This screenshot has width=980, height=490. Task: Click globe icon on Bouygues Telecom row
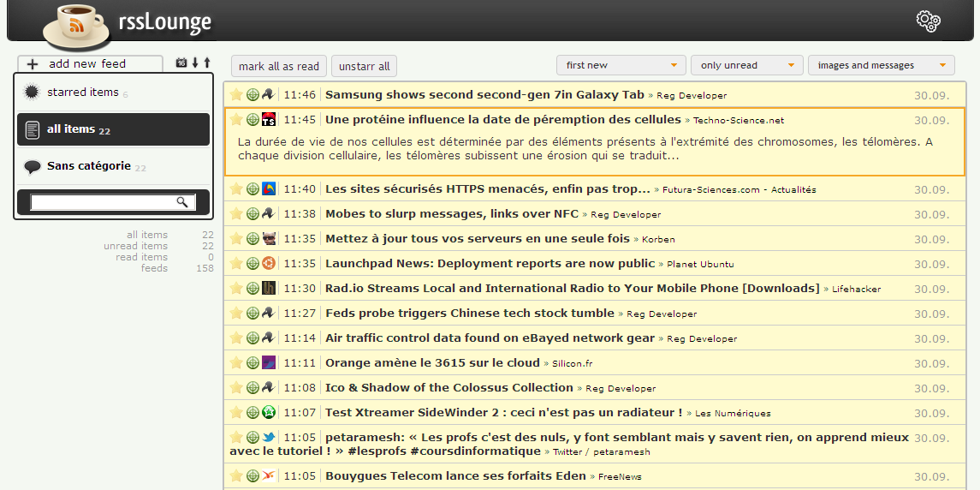pyautogui.click(x=252, y=475)
